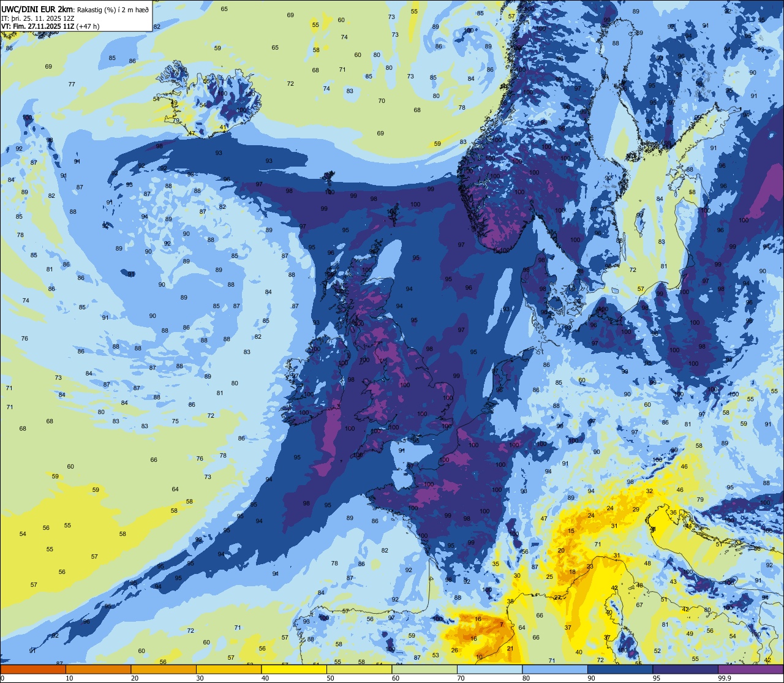
Task: Click the 40–50 bright yellow legend segment
Action: pos(294,669)
